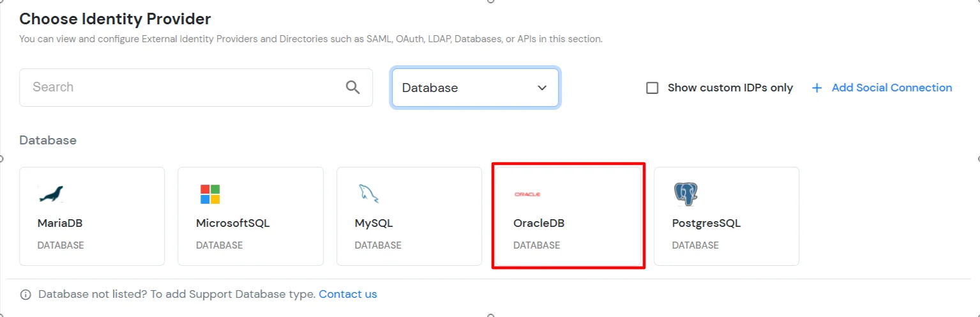The height and width of the screenshot is (317, 980).
Task: Click the plus icon beside Add Social Connection
Action: pos(817,88)
